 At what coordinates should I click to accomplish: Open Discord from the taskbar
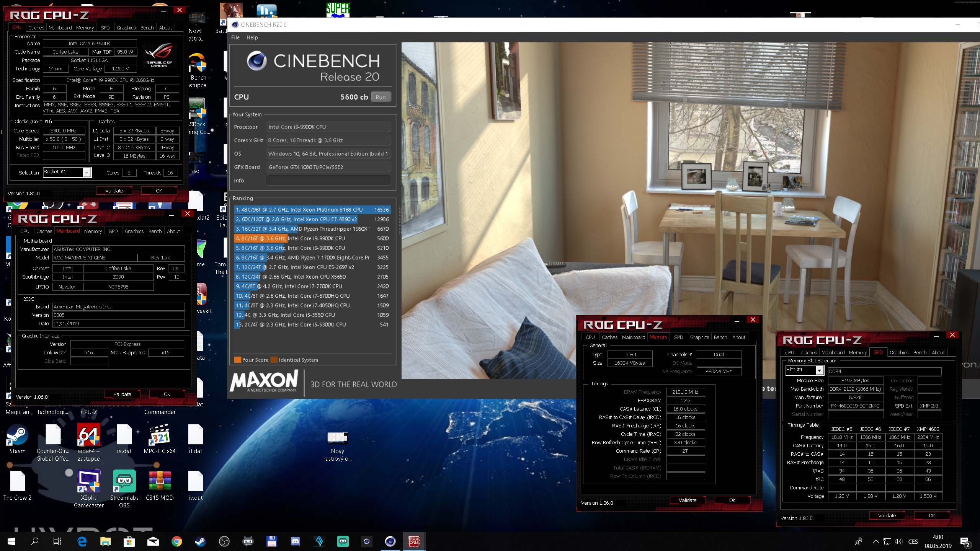[295, 541]
